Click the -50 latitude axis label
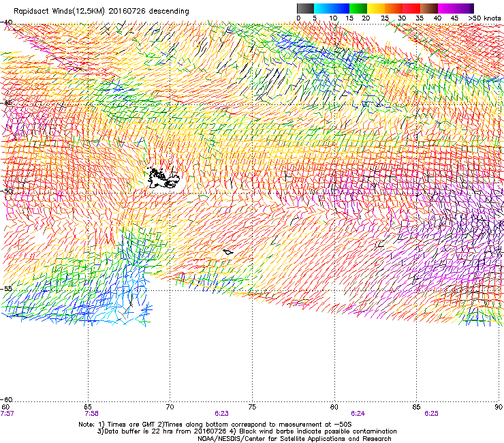This screenshot has height=443, width=504. tap(6, 191)
